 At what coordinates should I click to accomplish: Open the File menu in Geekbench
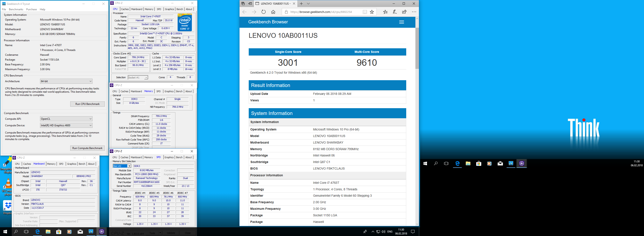pos(4,9)
